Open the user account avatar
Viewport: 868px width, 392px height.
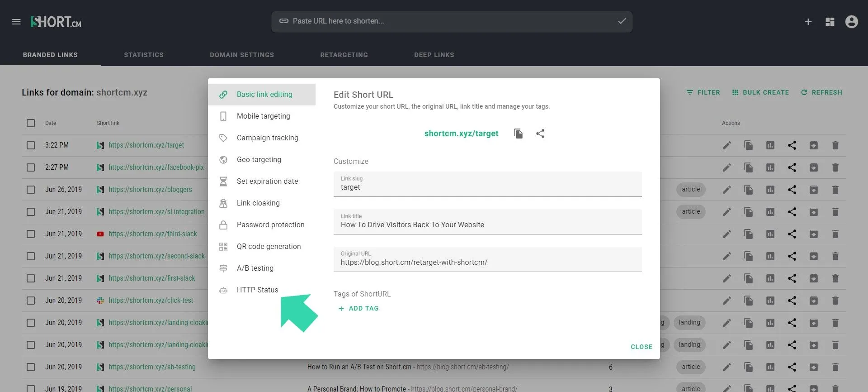(852, 22)
